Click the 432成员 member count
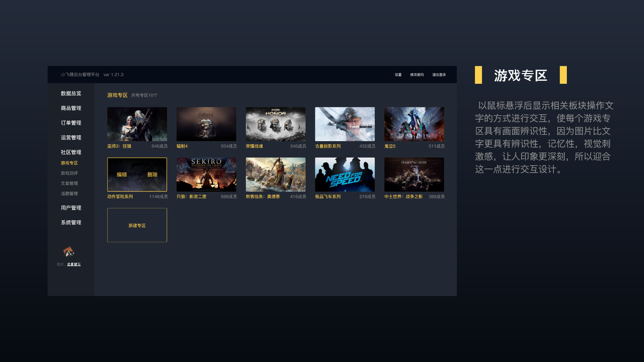This screenshot has width=644, height=362. (367, 146)
